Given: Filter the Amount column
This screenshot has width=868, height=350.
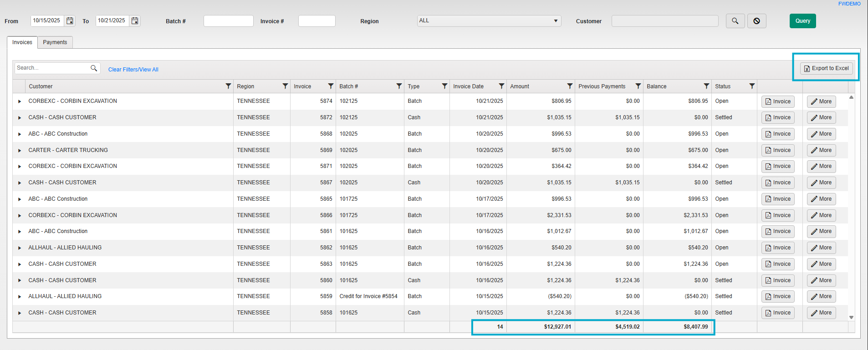Looking at the screenshot, I should tap(570, 86).
